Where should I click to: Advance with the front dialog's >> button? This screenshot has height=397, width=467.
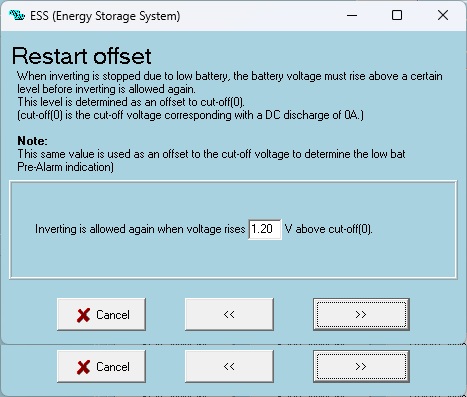pyautogui.click(x=361, y=314)
